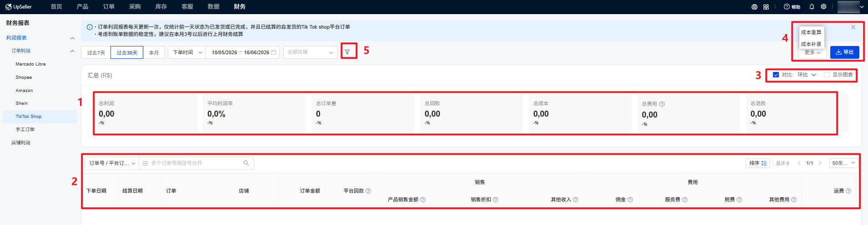Click the search magnifier icon

pyautogui.click(x=246, y=163)
